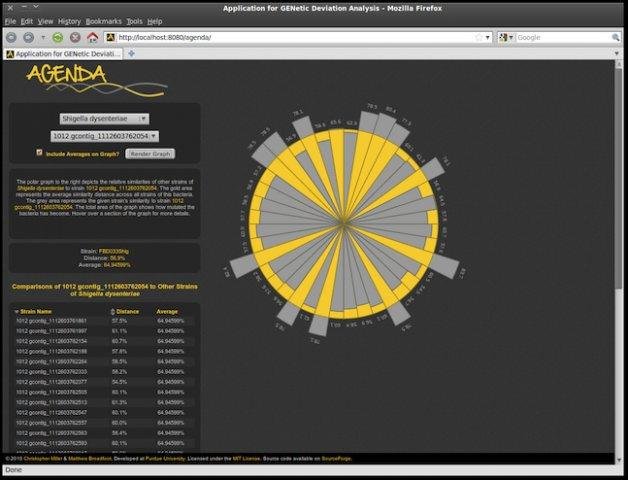Image resolution: width=628 pixels, height=480 pixels.
Task: Open the address bar dropdown arrow
Action: (x=487, y=38)
